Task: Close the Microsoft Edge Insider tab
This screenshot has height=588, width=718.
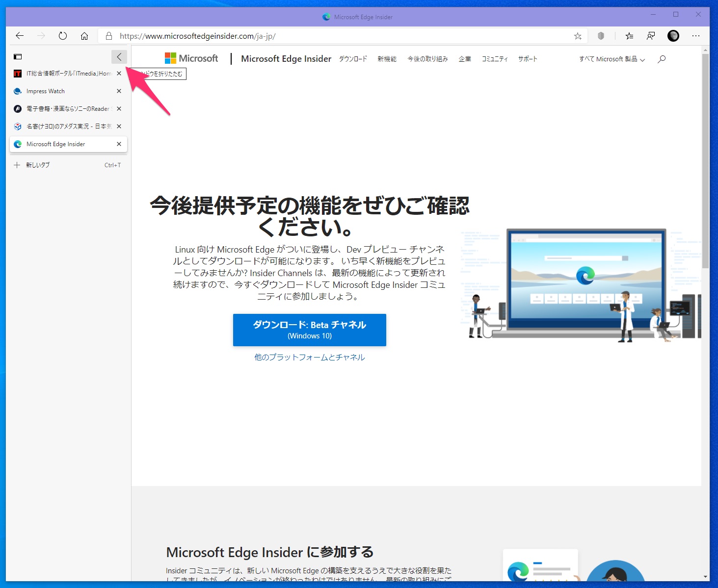Action: 119,144
